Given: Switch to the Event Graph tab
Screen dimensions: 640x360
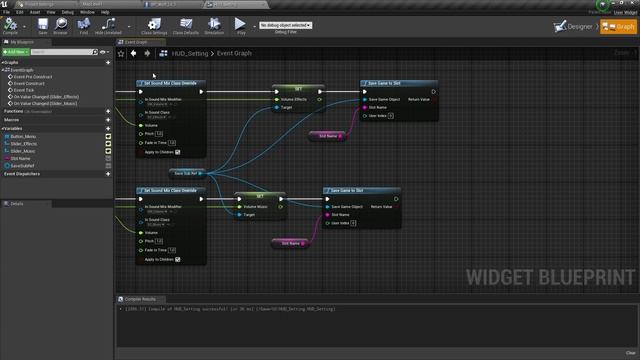Looking at the screenshot, I should (141, 42).
